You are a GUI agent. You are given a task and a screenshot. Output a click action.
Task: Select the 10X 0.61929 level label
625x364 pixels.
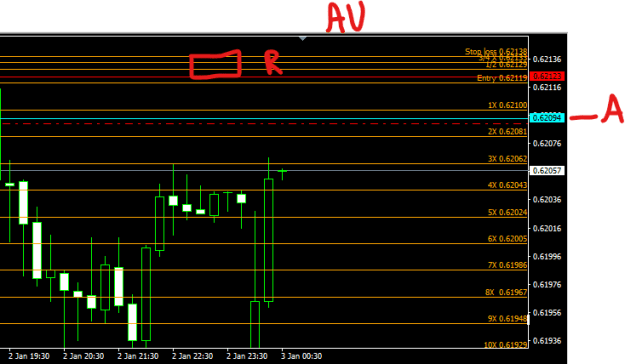505,345
